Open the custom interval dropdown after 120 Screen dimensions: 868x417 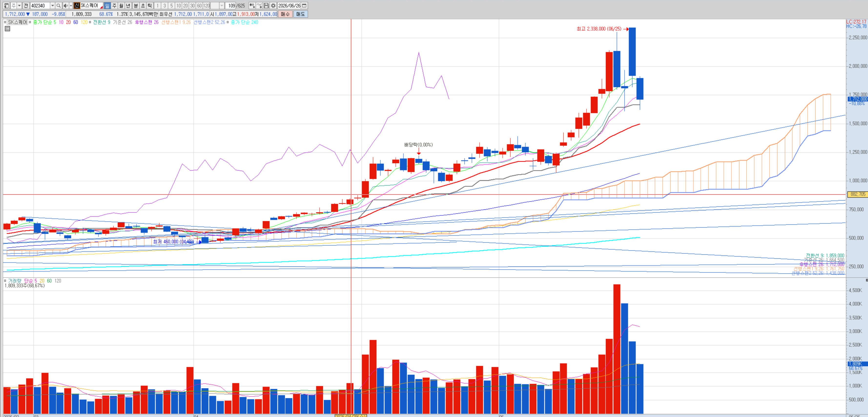point(222,6)
